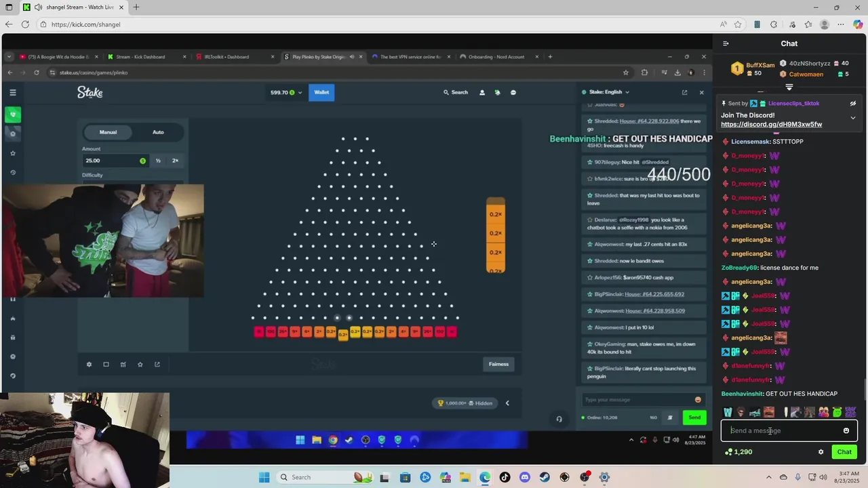Open the 599.70 balance dropdown in Stake
868x488 pixels.
click(x=285, y=92)
